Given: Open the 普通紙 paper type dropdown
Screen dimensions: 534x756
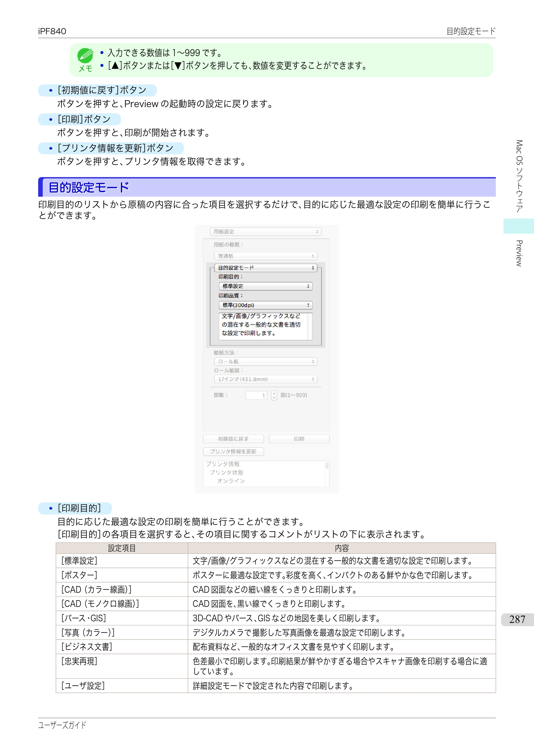Looking at the screenshot, I should 265,256.
